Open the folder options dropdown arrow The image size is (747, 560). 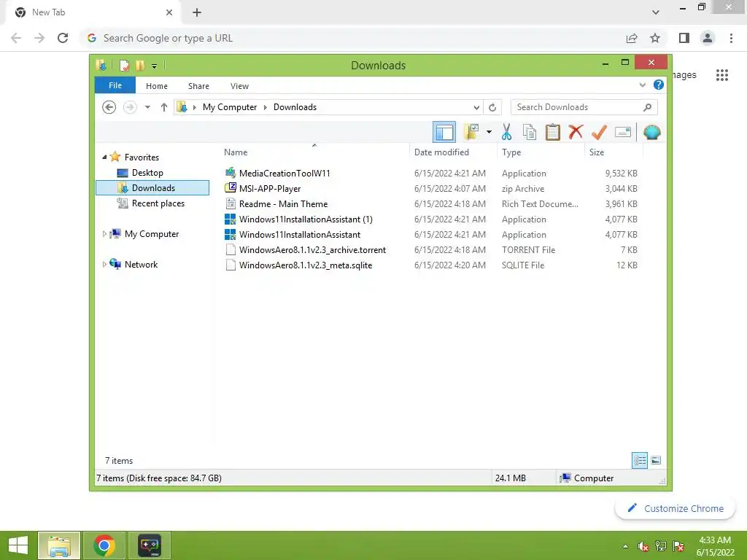489,132
